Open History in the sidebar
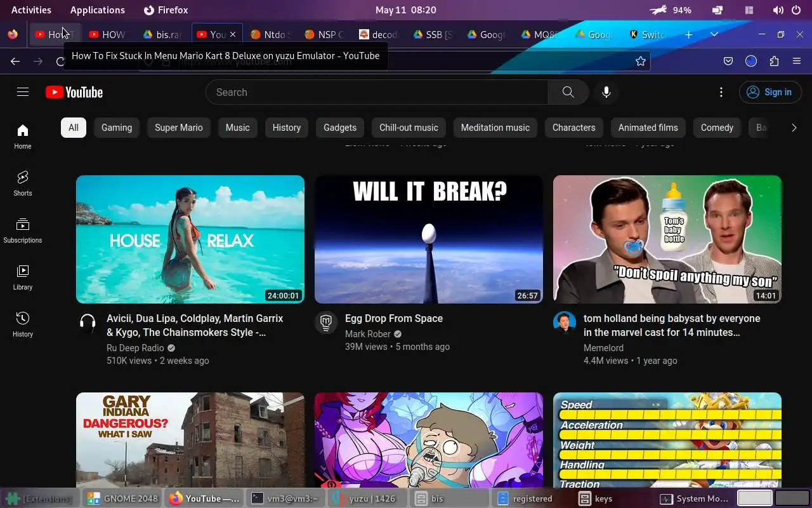812x508 pixels. pos(23,324)
